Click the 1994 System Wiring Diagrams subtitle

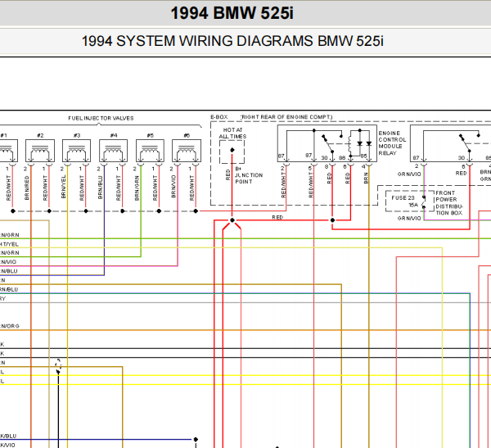232,41
